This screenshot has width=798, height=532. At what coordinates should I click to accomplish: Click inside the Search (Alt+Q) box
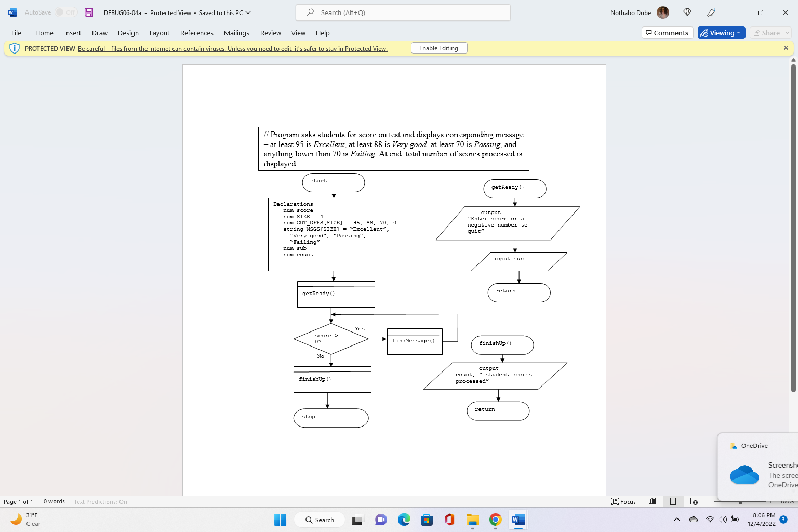[x=403, y=12]
